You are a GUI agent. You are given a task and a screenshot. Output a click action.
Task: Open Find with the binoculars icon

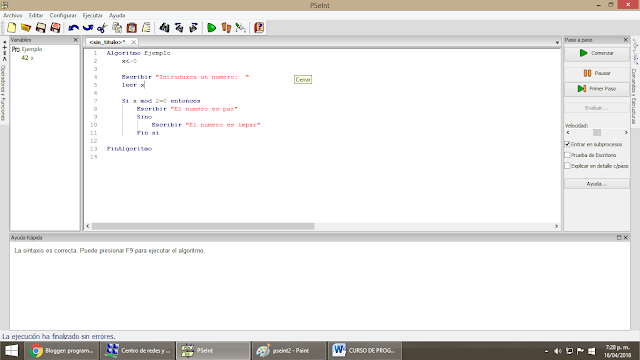[x=164, y=28]
